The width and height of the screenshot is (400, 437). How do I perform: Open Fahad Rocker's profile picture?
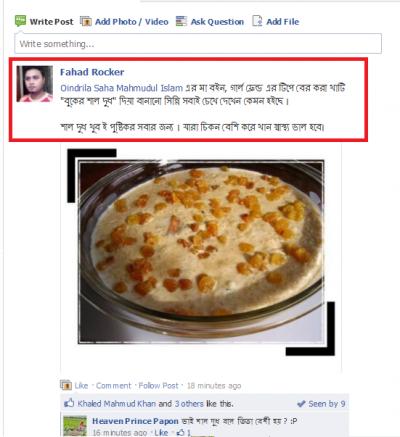point(35,84)
